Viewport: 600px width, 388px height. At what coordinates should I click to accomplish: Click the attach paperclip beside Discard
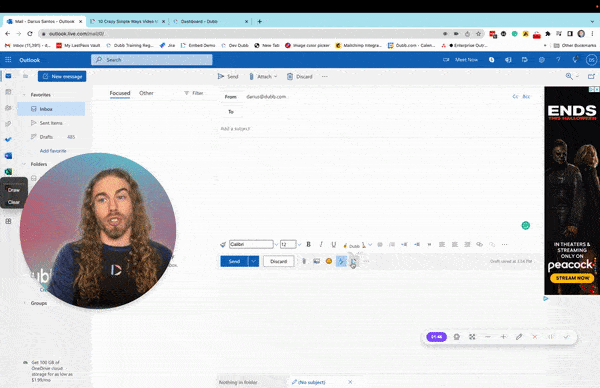click(304, 261)
